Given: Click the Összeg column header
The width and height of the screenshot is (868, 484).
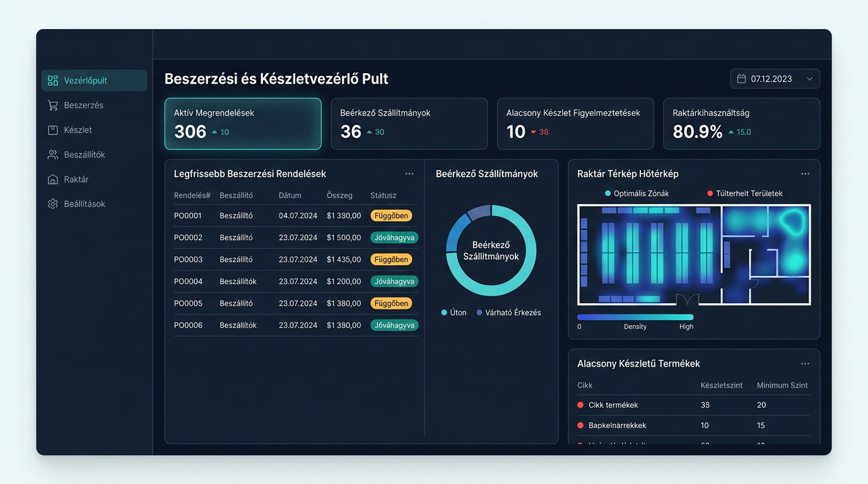Looking at the screenshot, I should point(339,195).
